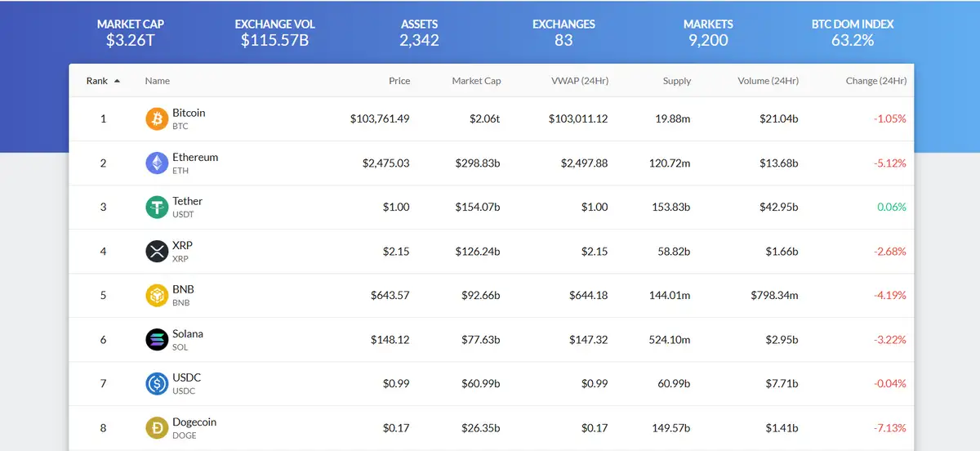Screen dimensions: 980x451
Task: Click the Ethereum diamond logo icon
Action: [x=157, y=163]
